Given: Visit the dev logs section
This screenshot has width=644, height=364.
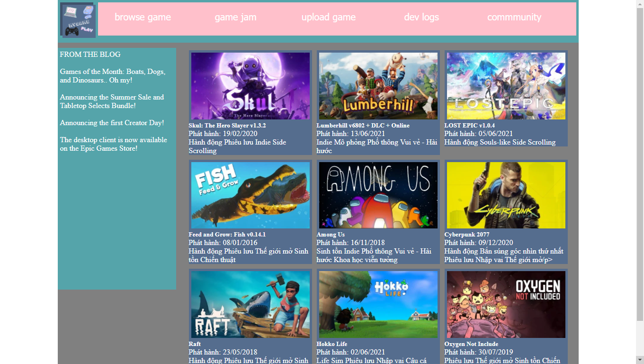Looking at the screenshot, I should click(421, 17).
